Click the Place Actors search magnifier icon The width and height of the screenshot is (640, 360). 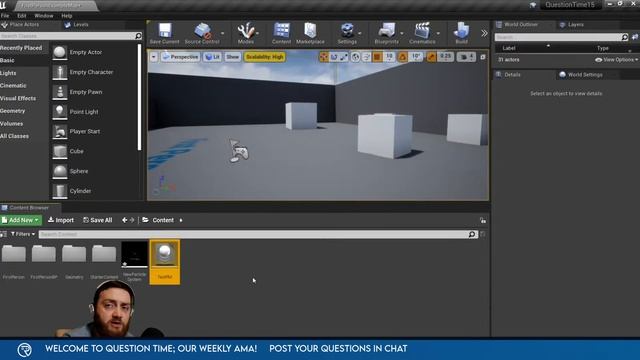click(138, 36)
